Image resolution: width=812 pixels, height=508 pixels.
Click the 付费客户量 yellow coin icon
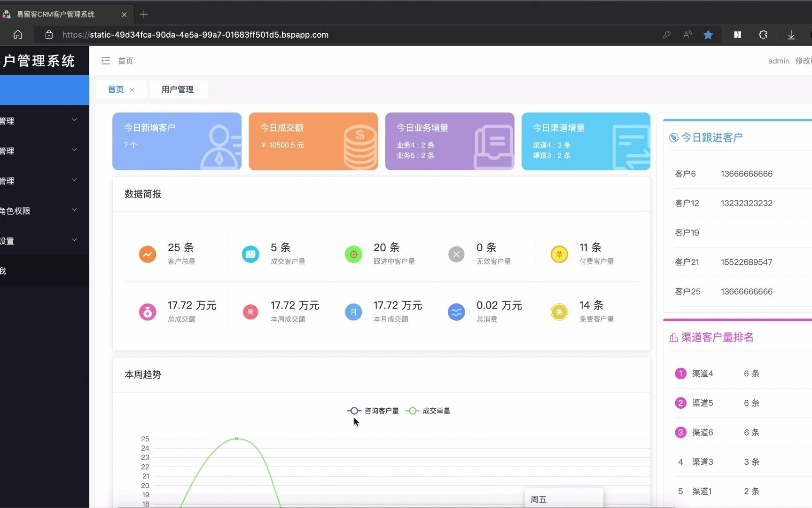559,254
